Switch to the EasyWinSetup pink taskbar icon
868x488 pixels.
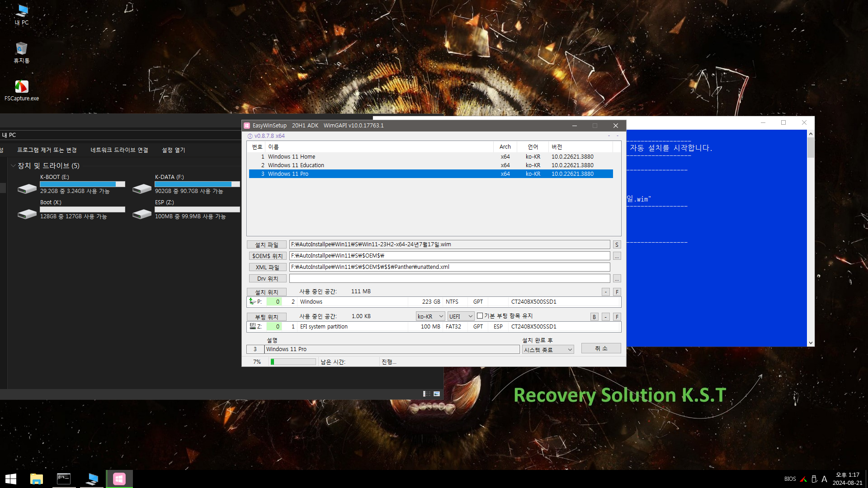pyautogui.click(x=119, y=479)
